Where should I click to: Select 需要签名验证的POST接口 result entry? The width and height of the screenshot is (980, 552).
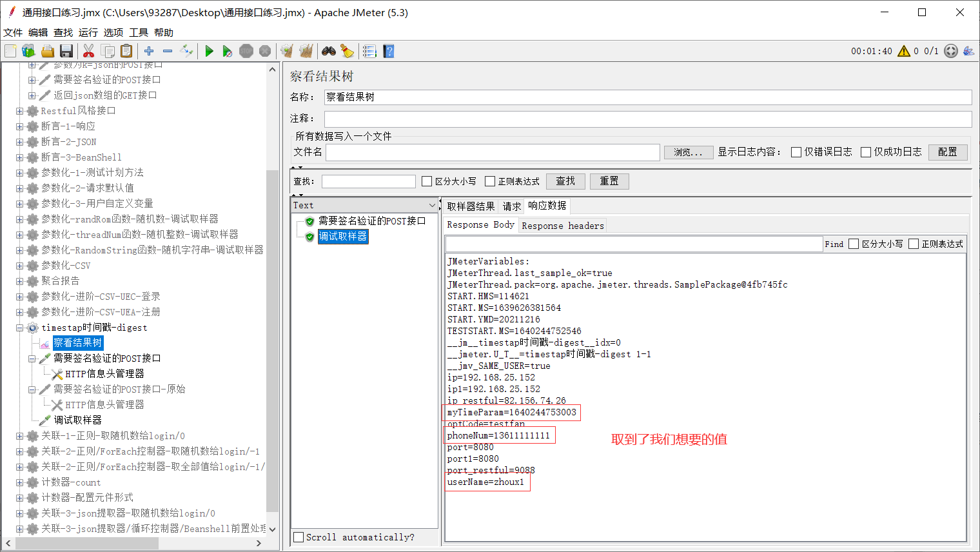point(372,221)
